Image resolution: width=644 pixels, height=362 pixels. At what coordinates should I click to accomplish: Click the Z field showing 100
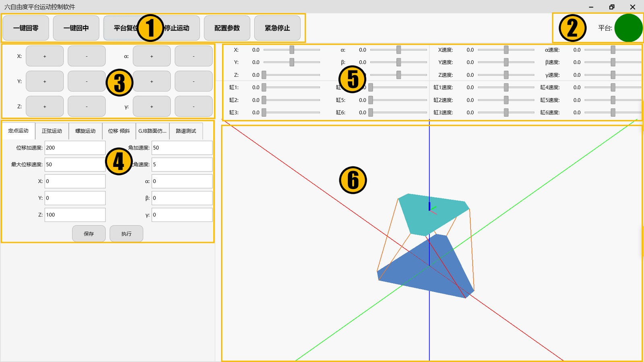point(75,215)
